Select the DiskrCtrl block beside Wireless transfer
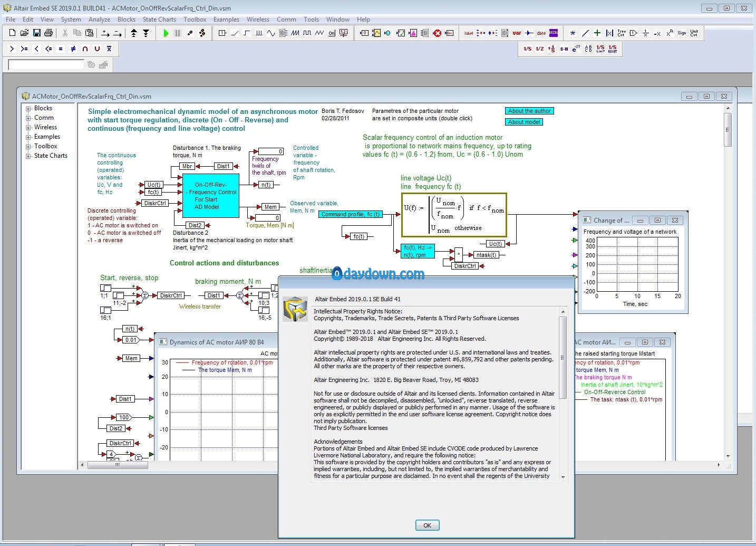The width and height of the screenshot is (756, 546). [x=171, y=296]
